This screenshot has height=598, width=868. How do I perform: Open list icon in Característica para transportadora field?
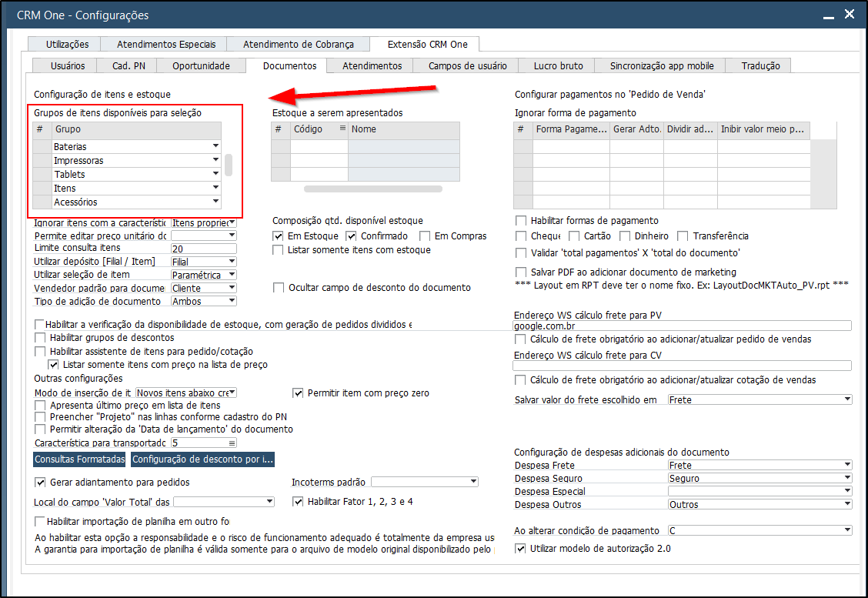[232, 443]
